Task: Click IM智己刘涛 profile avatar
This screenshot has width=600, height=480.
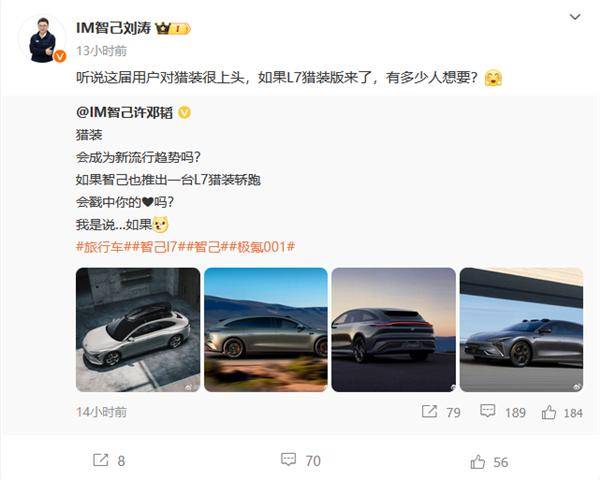Action: (42, 39)
